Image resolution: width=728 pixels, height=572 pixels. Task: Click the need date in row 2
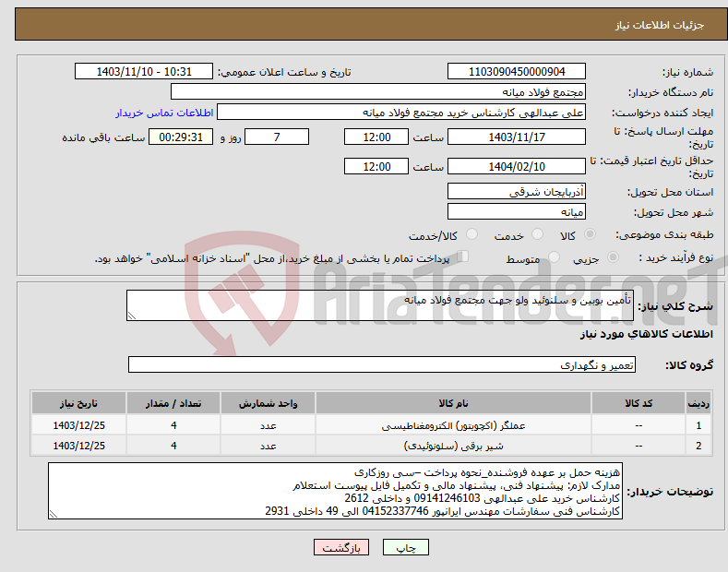(x=78, y=446)
